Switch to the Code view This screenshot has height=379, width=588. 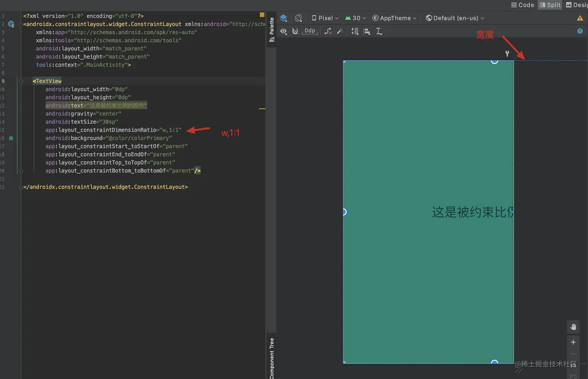pyautogui.click(x=522, y=5)
